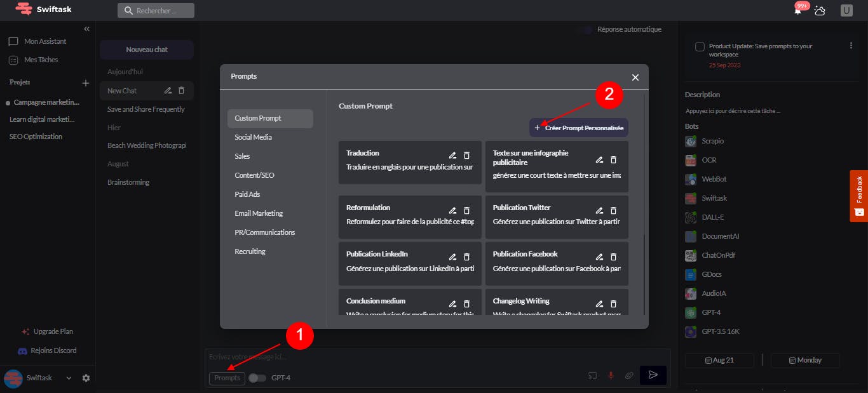Start a Nouveau chat
Screen dimensions: 868x393
pyautogui.click(x=147, y=50)
